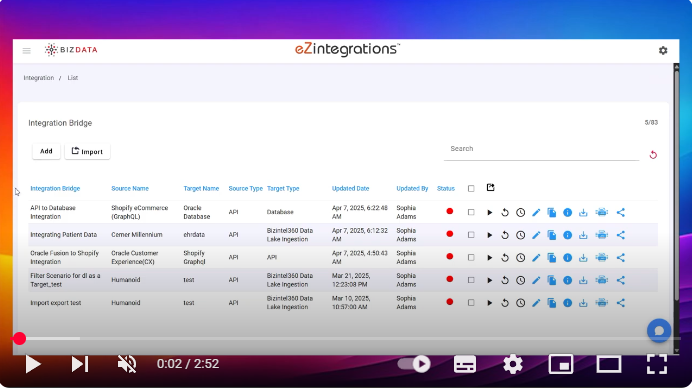Sort by Source Name column
This screenshot has width=692, height=388.
click(x=130, y=188)
